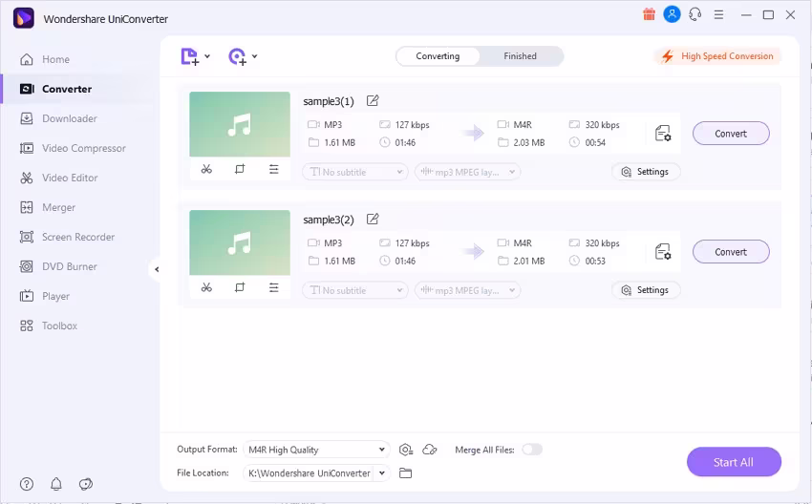
Task: Open output folder icon
Action: point(405,472)
